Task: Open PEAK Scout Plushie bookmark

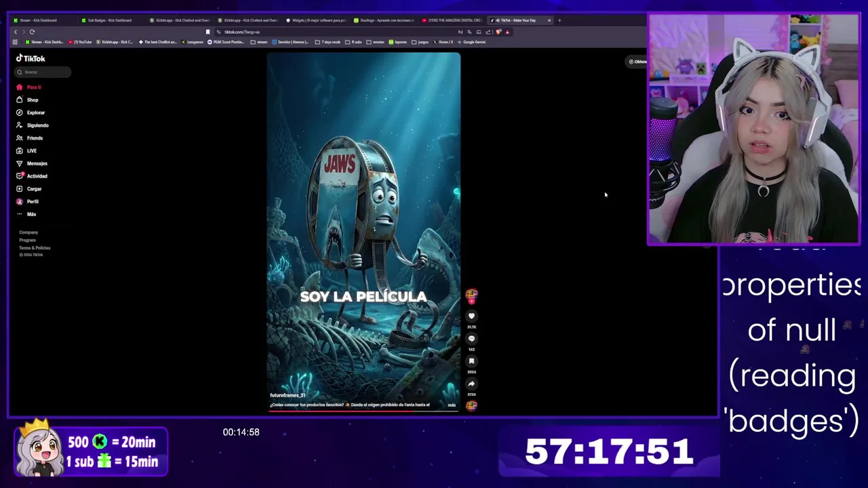Action: pos(226,42)
